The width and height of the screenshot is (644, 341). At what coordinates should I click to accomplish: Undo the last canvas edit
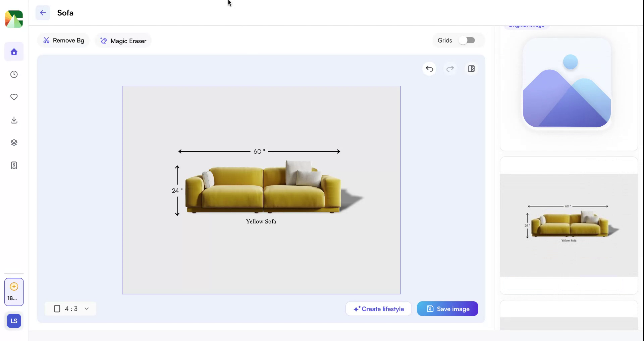[x=429, y=69]
